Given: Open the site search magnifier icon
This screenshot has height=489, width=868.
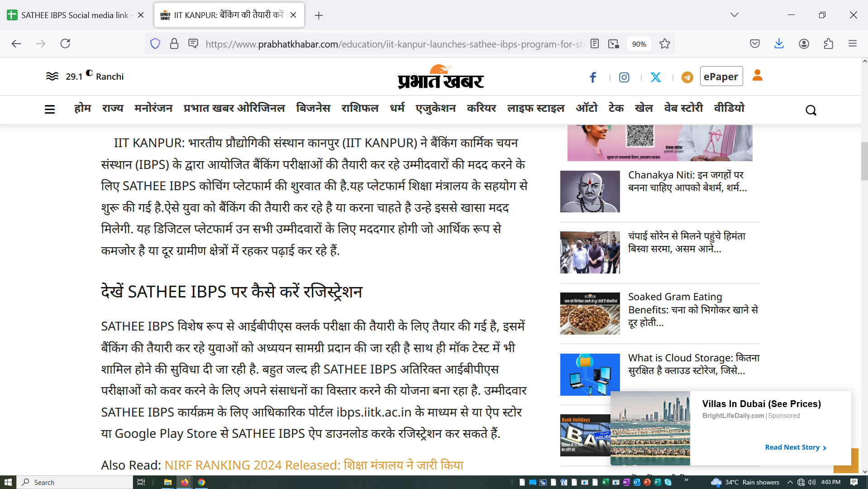Looking at the screenshot, I should tap(811, 110).
